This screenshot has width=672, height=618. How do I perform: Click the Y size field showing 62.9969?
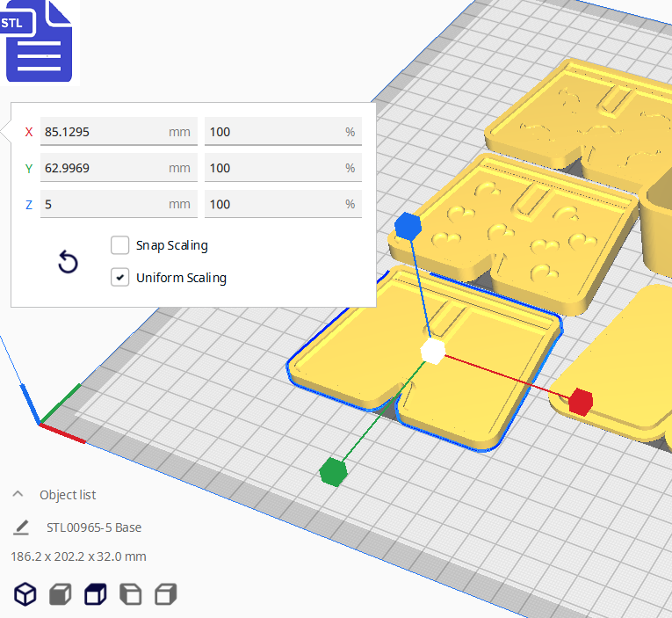coord(104,168)
